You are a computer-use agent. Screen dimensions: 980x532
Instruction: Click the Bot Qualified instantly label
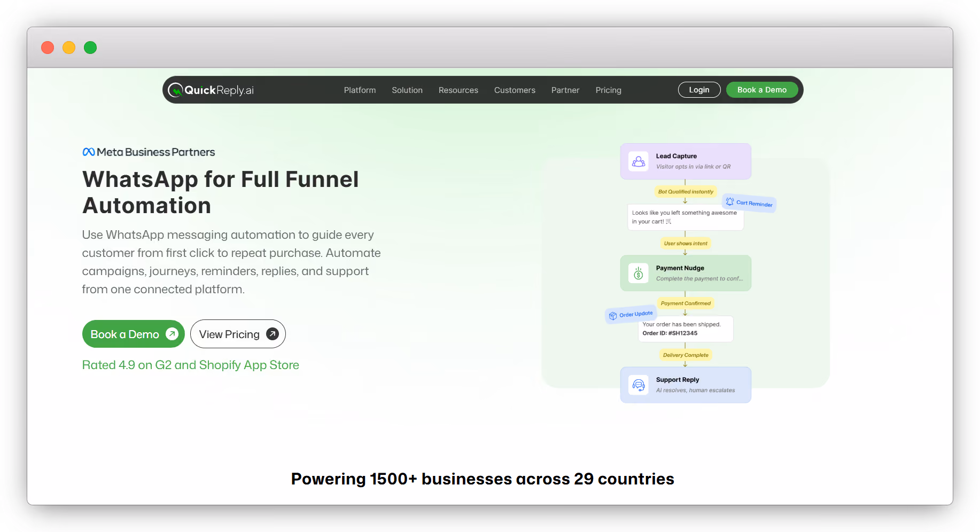click(x=686, y=192)
